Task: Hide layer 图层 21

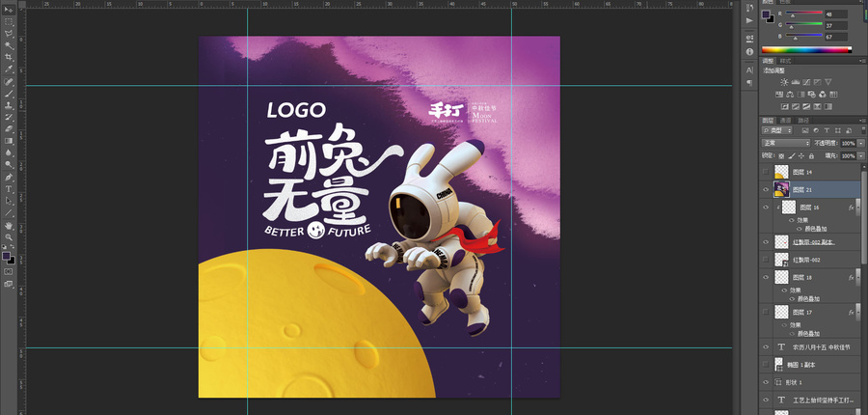Action: tap(766, 189)
